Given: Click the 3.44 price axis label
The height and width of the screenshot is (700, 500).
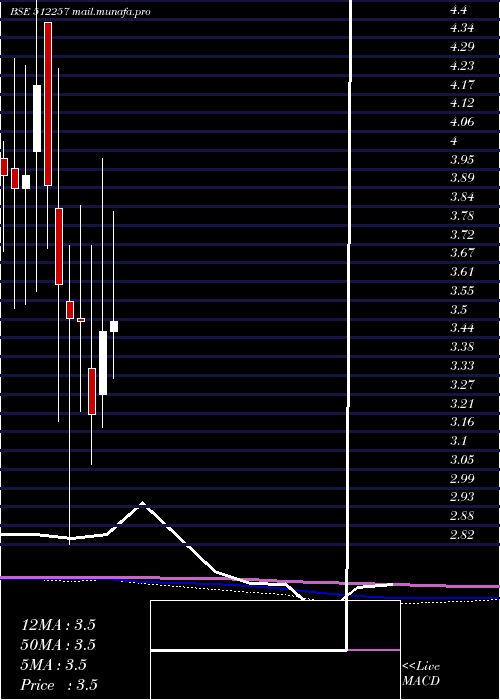Looking at the screenshot, I should point(462,329).
